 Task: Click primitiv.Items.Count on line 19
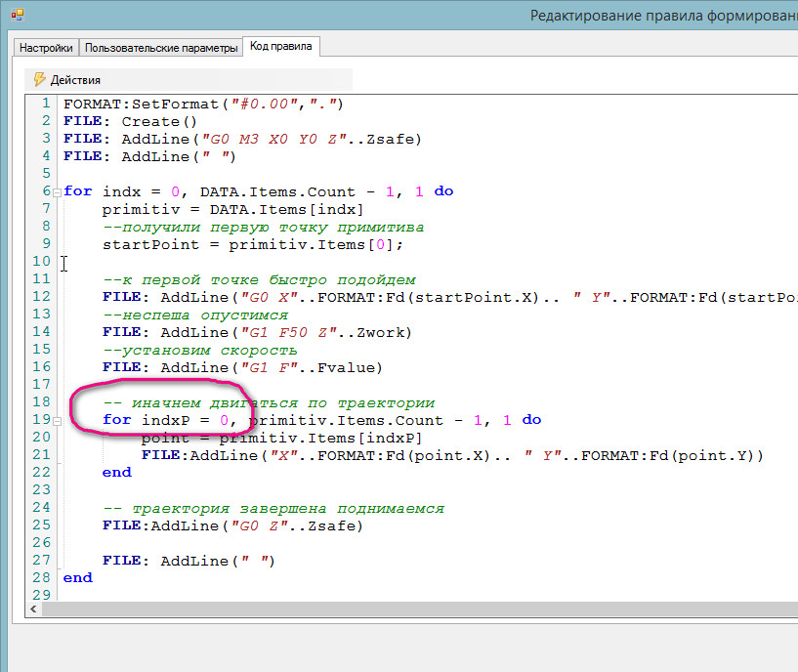point(346,421)
